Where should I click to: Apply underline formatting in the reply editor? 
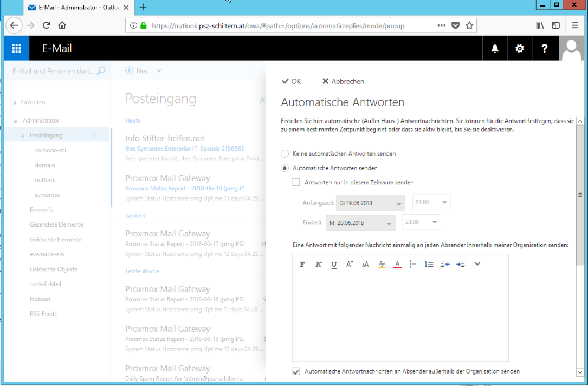[334, 265]
